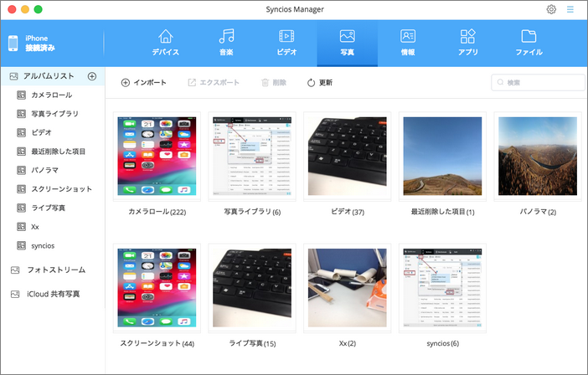Open the アプリ apps tab
This screenshot has width=588, height=375.
pos(467,42)
